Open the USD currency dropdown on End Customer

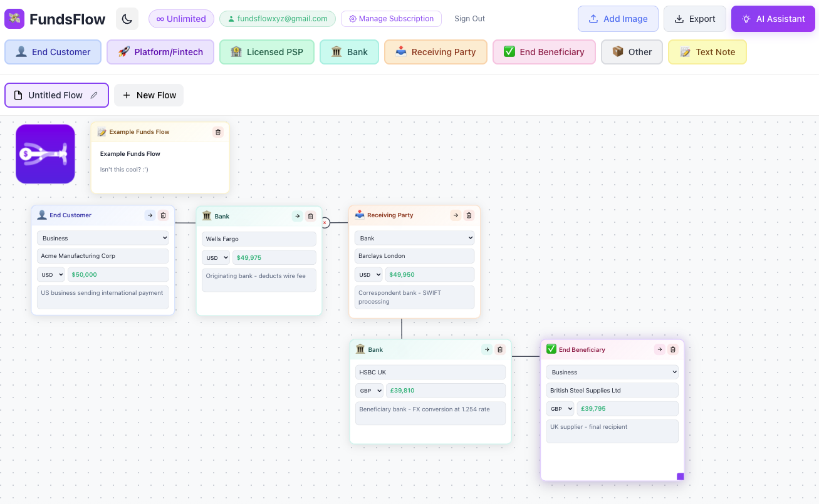click(51, 274)
